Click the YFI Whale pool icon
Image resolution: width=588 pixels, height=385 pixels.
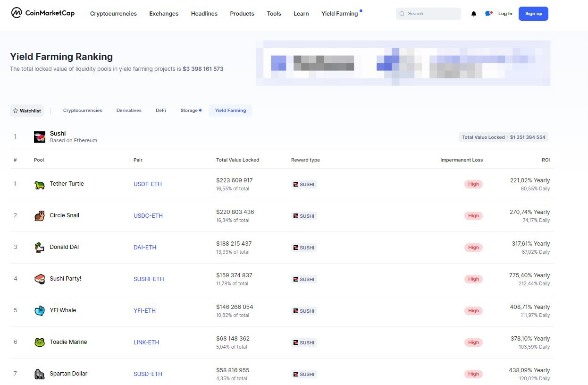[40, 311]
